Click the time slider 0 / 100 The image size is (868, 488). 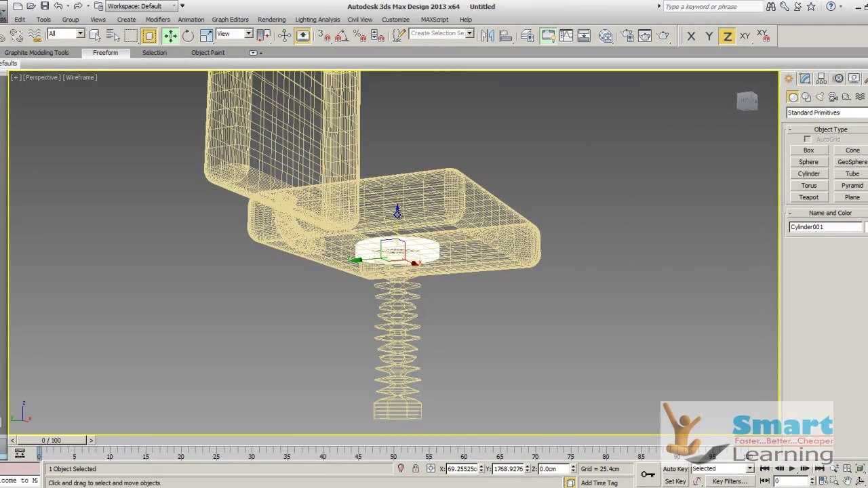pyautogui.click(x=53, y=441)
